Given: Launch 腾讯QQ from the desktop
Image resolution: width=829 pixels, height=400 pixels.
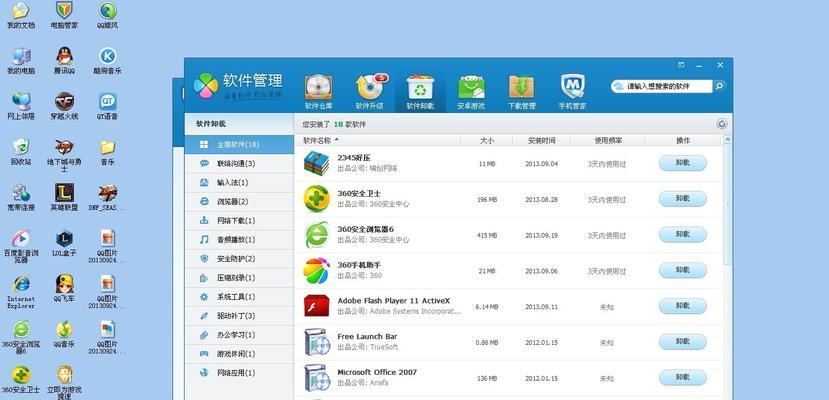Looking at the screenshot, I should tap(64, 61).
